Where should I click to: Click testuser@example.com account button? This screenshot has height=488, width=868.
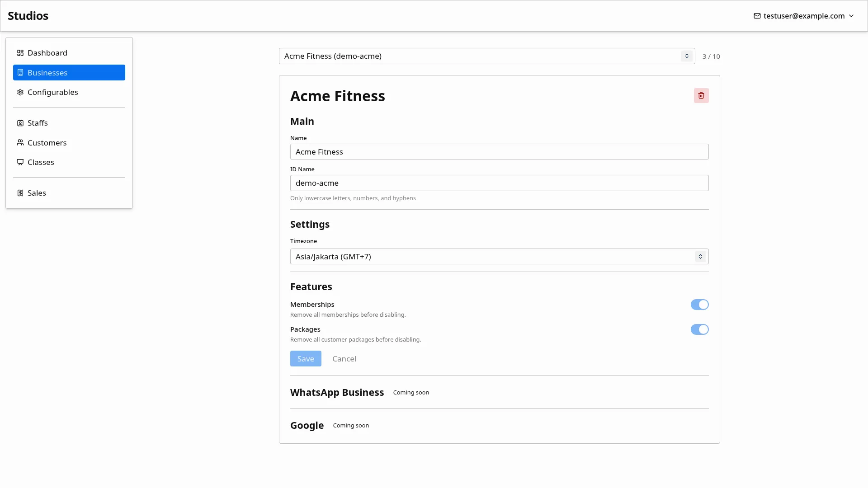click(804, 16)
